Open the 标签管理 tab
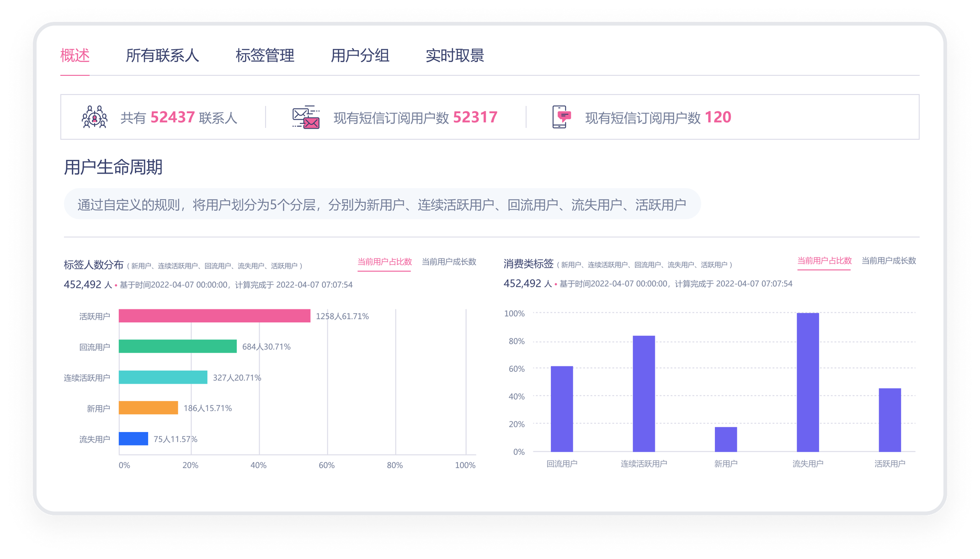 [x=265, y=56]
